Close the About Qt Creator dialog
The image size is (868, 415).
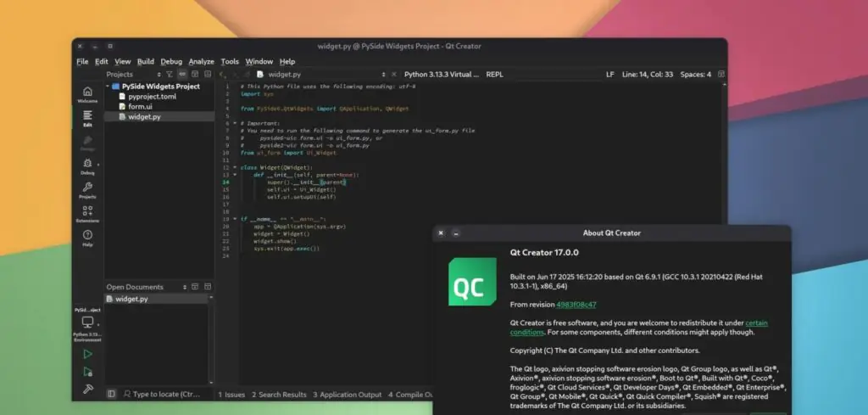441,233
